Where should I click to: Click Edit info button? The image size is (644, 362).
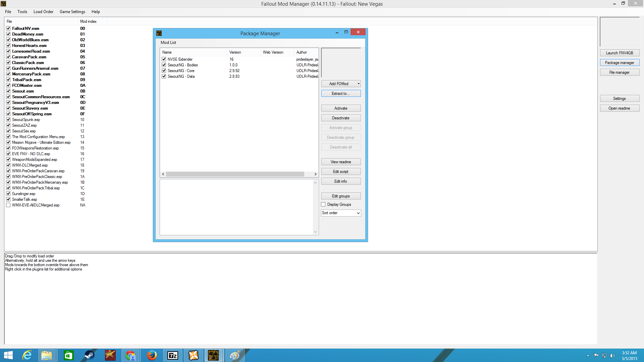point(341,181)
